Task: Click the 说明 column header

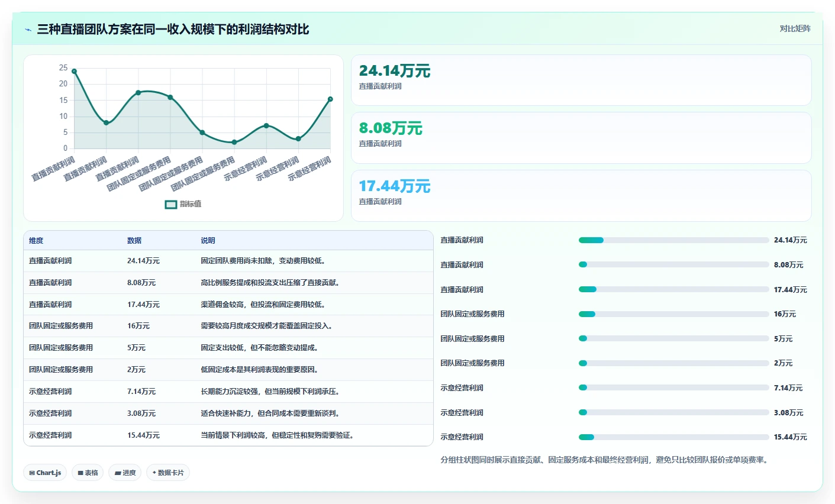Action: (x=208, y=241)
